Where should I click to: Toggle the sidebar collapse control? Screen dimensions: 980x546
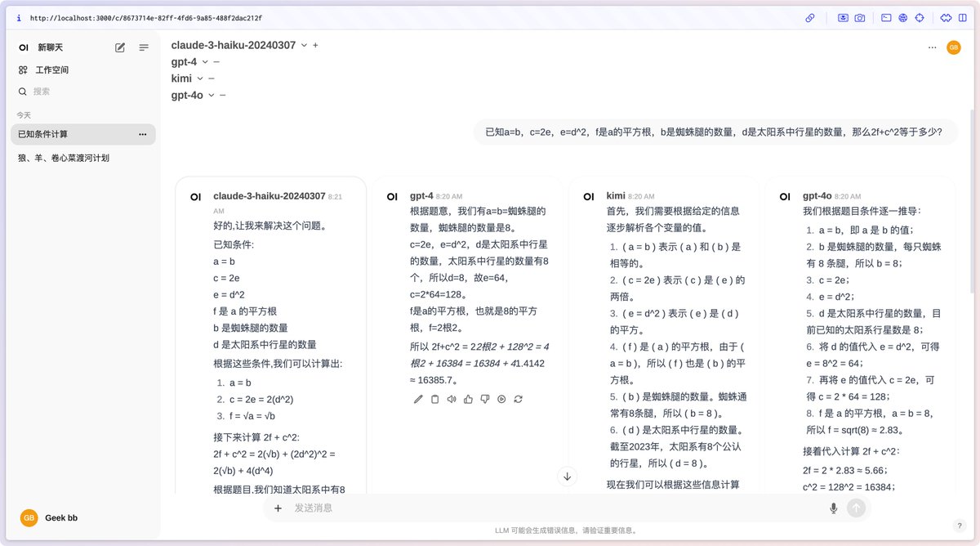[x=144, y=47]
